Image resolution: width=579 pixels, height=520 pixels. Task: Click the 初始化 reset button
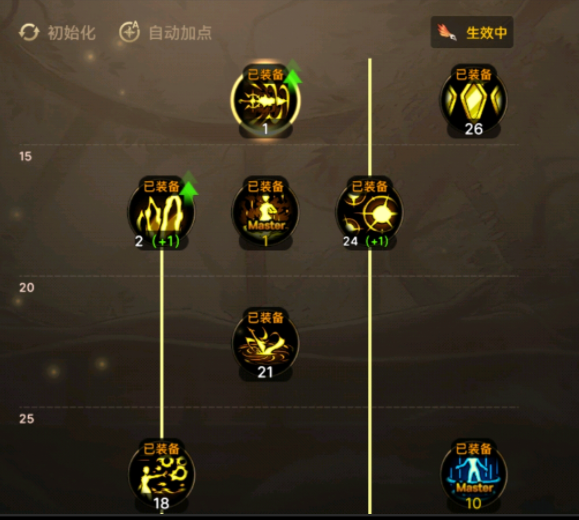pos(57,32)
